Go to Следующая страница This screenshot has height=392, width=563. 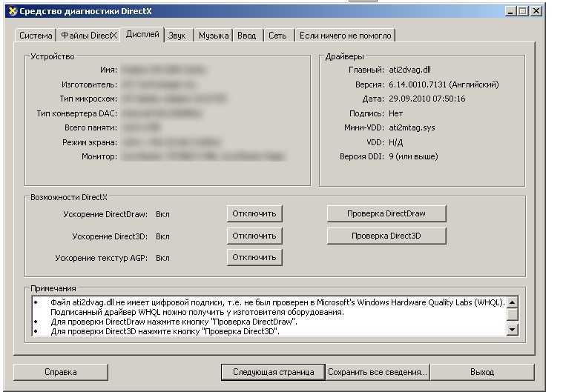pos(273,372)
